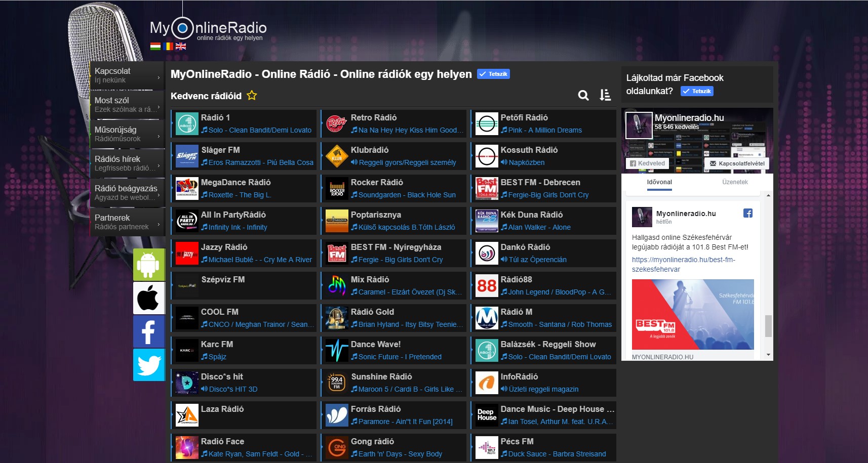The height and width of the screenshot is (463, 868).
Task: Click the MegaDance Rádió logo
Action: 187,189
